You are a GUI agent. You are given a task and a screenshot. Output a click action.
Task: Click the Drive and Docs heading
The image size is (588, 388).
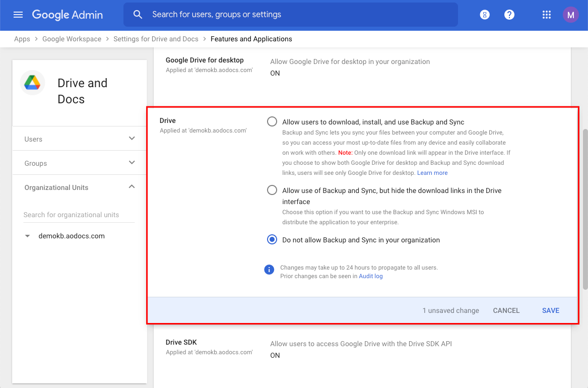(83, 91)
